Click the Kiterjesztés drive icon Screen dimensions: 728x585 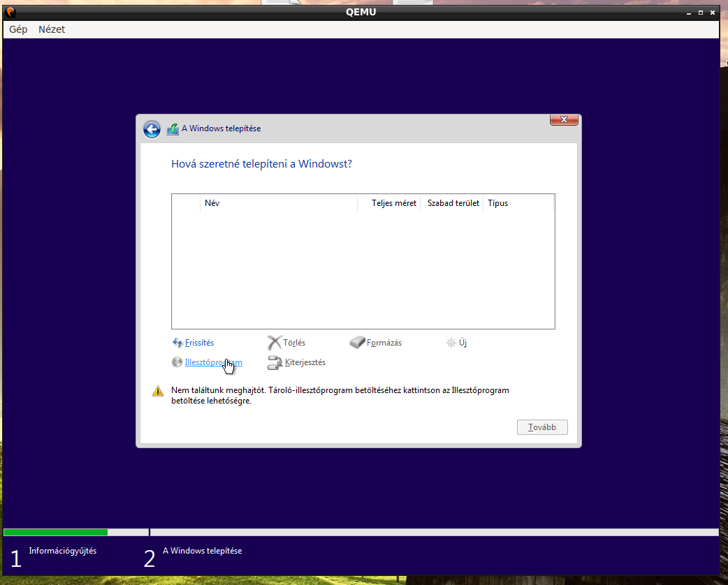[275, 362]
